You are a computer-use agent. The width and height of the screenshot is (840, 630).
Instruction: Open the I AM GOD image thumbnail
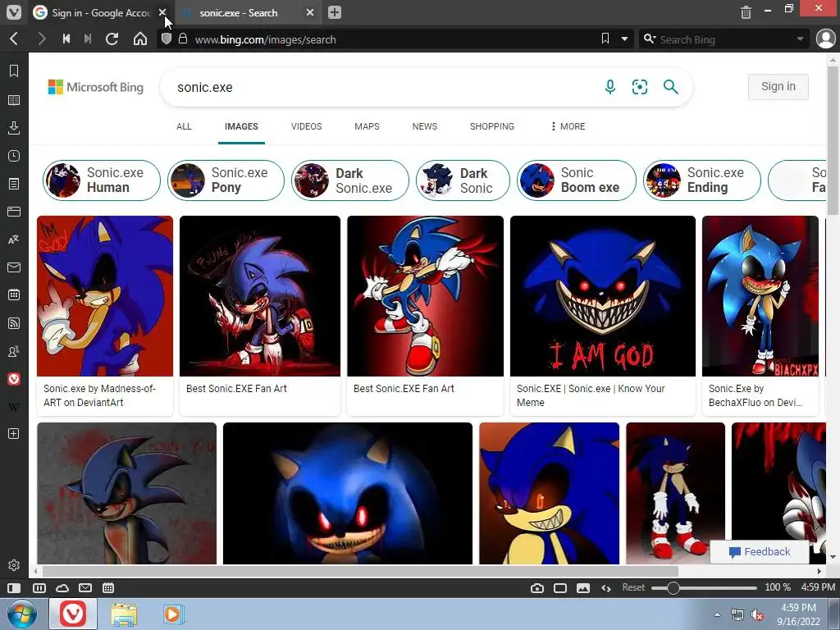click(x=603, y=295)
